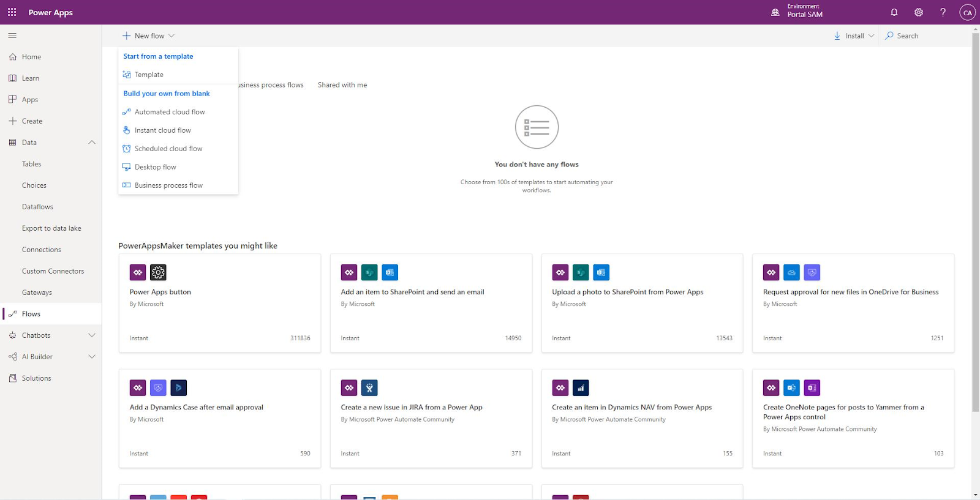This screenshot has height=500, width=980.
Task: Switch to the Shared with me tab
Action: pos(342,85)
